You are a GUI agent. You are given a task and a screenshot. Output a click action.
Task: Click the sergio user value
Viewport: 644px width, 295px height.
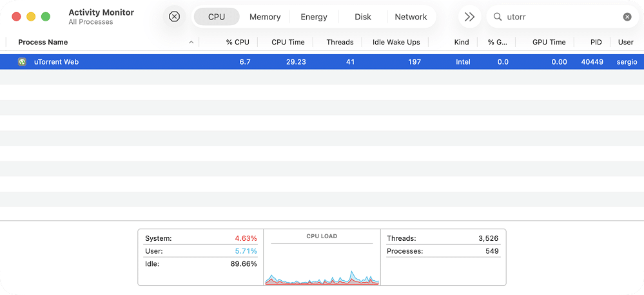(627, 62)
